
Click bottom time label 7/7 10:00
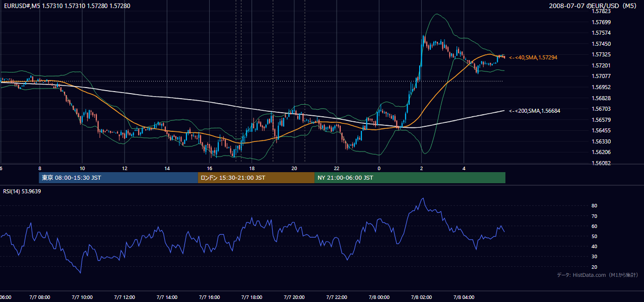point(82,297)
